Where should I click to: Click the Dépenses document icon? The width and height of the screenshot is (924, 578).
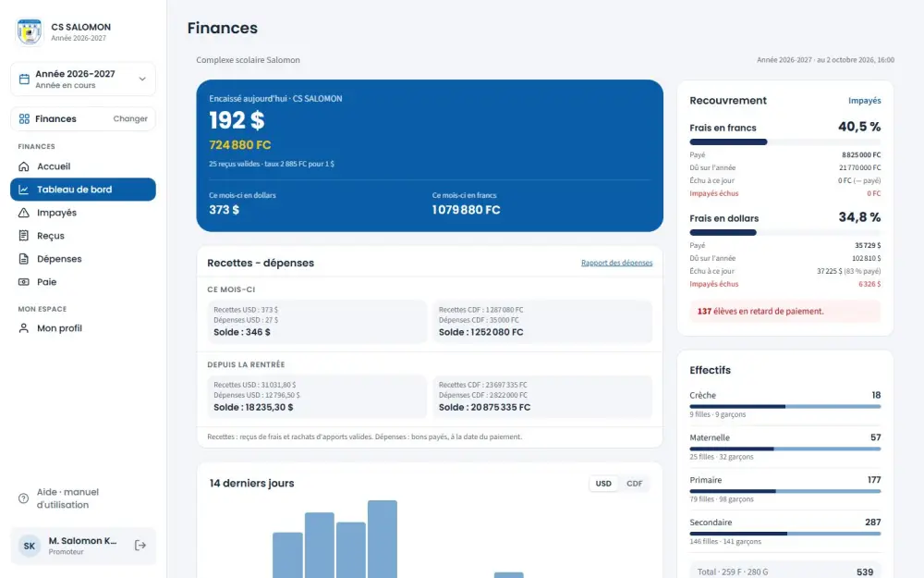tap(24, 259)
